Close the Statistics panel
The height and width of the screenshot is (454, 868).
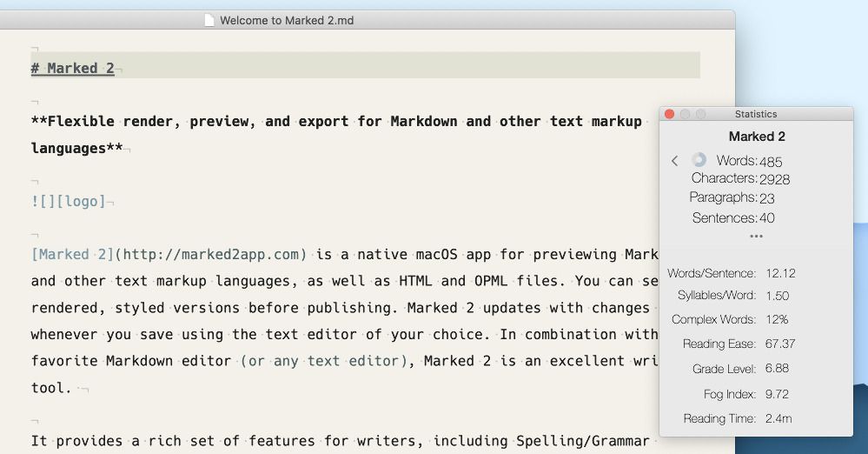point(669,114)
